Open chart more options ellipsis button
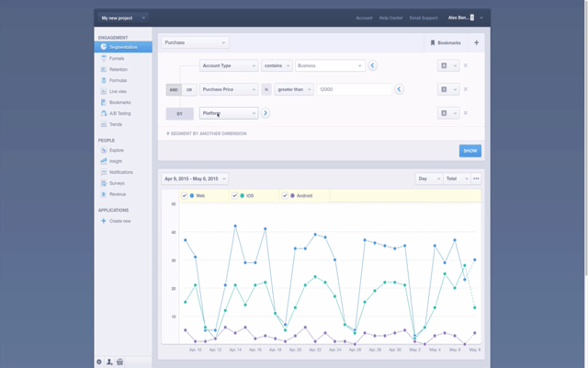The height and width of the screenshot is (368, 588). 476,178
